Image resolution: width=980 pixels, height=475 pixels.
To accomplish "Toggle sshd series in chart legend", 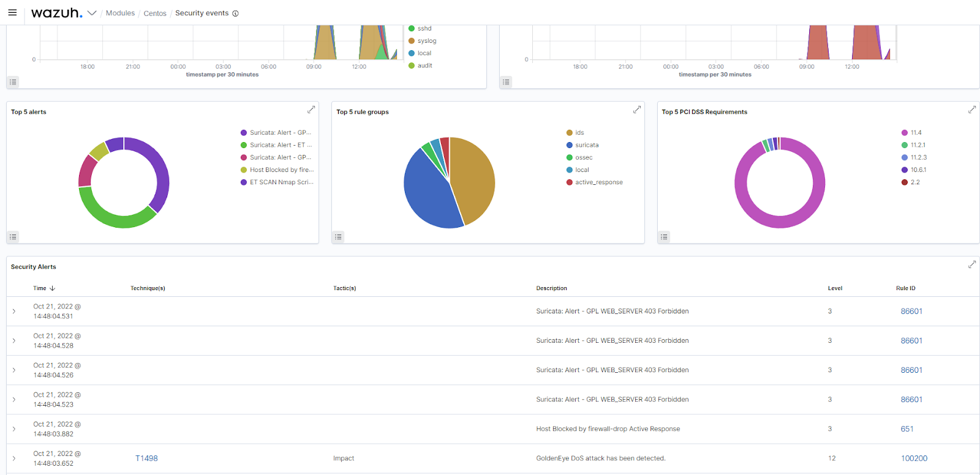I will 420,28.
